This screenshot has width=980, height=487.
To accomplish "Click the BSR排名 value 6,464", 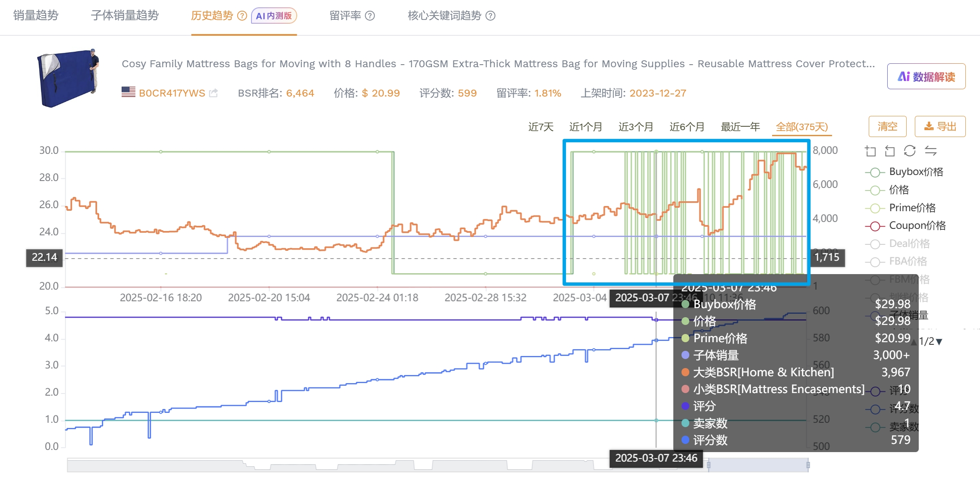I will point(300,93).
